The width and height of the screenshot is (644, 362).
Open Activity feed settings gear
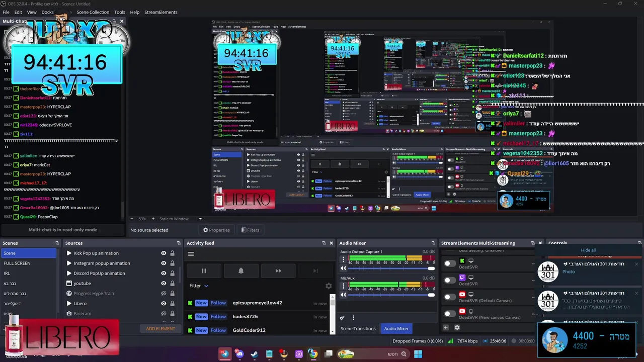click(x=329, y=286)
